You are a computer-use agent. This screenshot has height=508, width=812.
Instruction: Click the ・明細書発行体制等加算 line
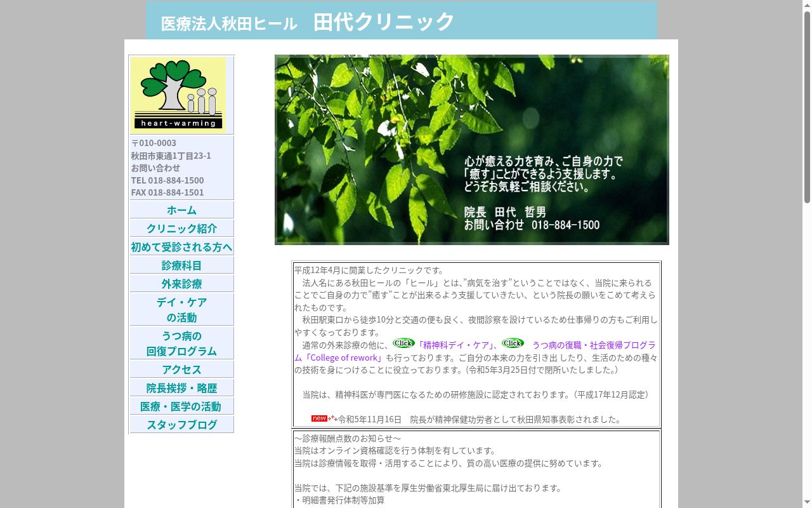(x=339, y=500)
